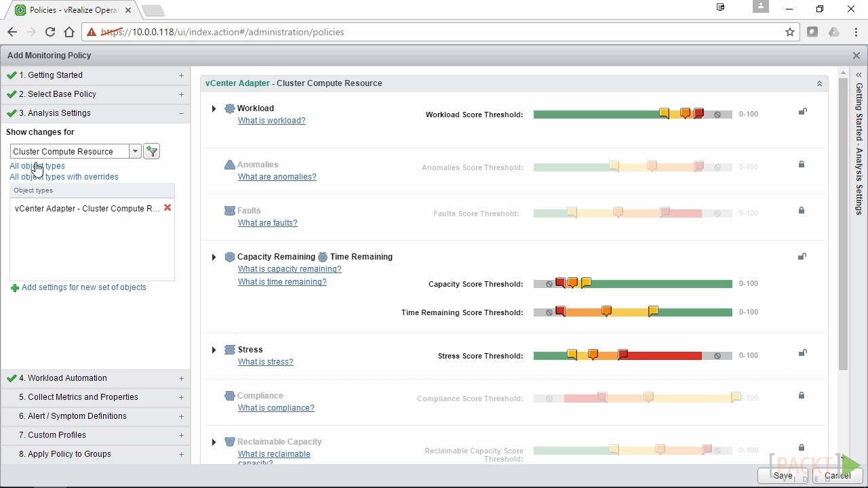
Task: Toggle the Stress unlocked padlock
Action: pyautogui.click(x=802, y=352)
